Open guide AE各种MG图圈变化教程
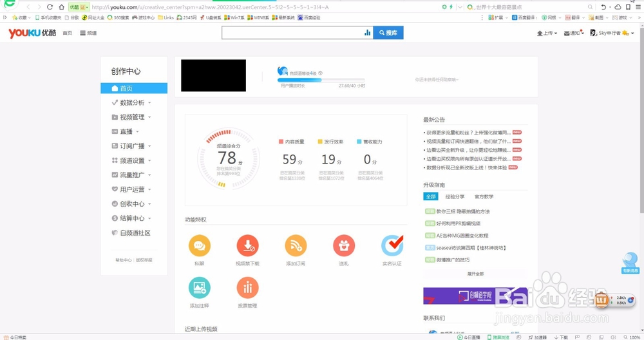 [462, 236]
